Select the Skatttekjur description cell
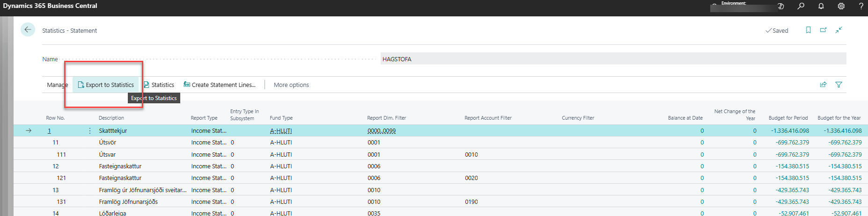Image resolution: width=868 pixels, height=216 pixels. click(113, 131)
